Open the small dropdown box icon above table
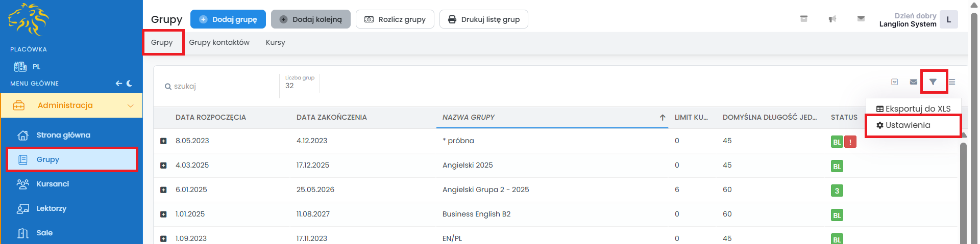 (894, 82)
